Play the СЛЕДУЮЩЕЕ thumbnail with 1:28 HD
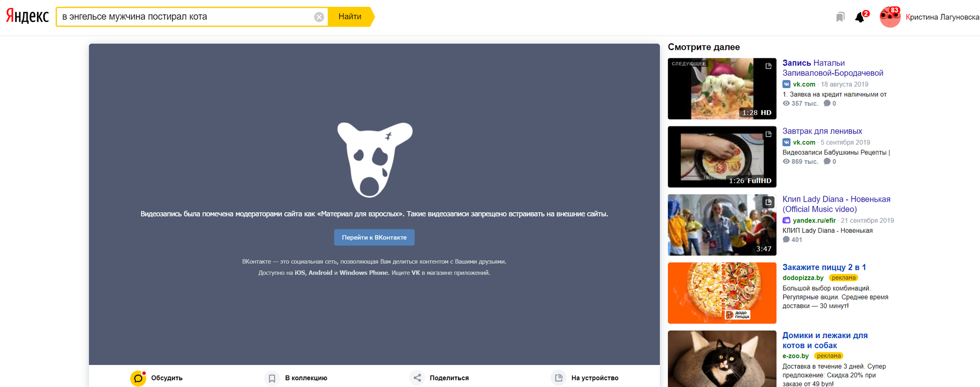This screenshot has height=387, width=980. coord(722,89)
